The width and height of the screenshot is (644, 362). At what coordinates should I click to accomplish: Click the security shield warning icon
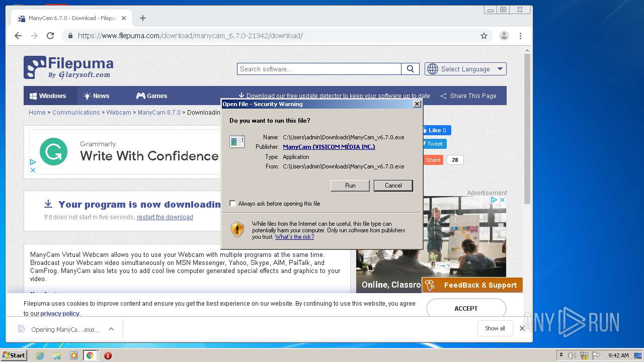tap(237, 230)
